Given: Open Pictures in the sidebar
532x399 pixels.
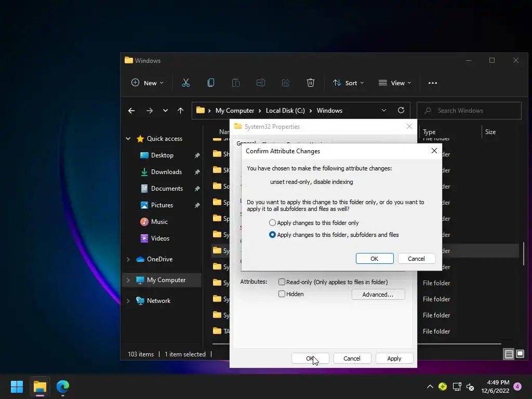Looking at the screenshot, I should (x=162, y=205).
